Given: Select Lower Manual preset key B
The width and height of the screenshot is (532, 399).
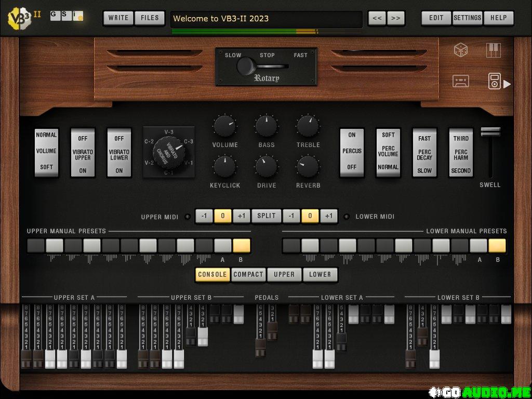Looking at the screenshot, I should point(497,246).
